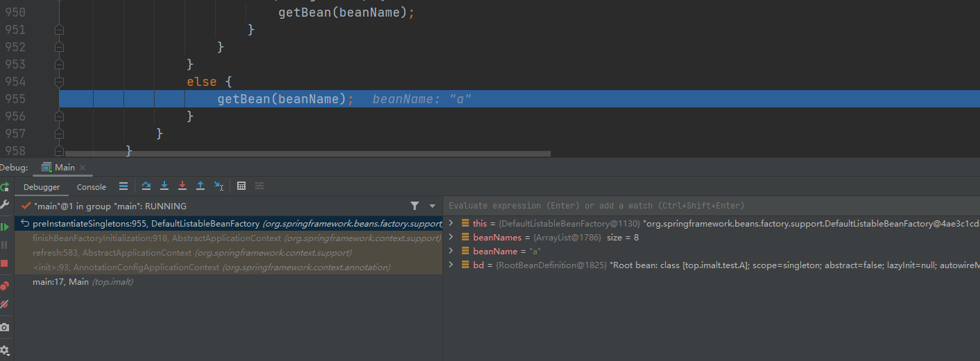The image size is (980, 361).
Task: Open the Evaluate Expression calculator icon
Action: tap(241, 186)
